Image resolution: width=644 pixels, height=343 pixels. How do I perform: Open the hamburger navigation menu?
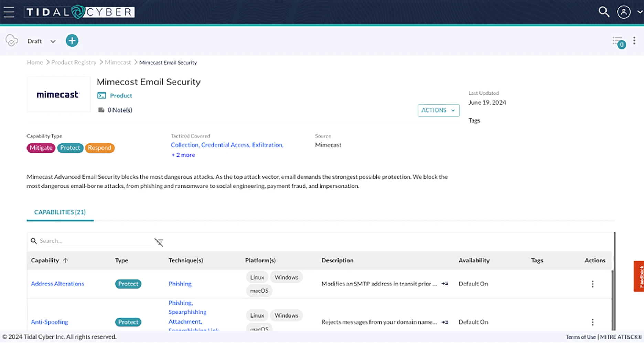[x=9, y=12]
